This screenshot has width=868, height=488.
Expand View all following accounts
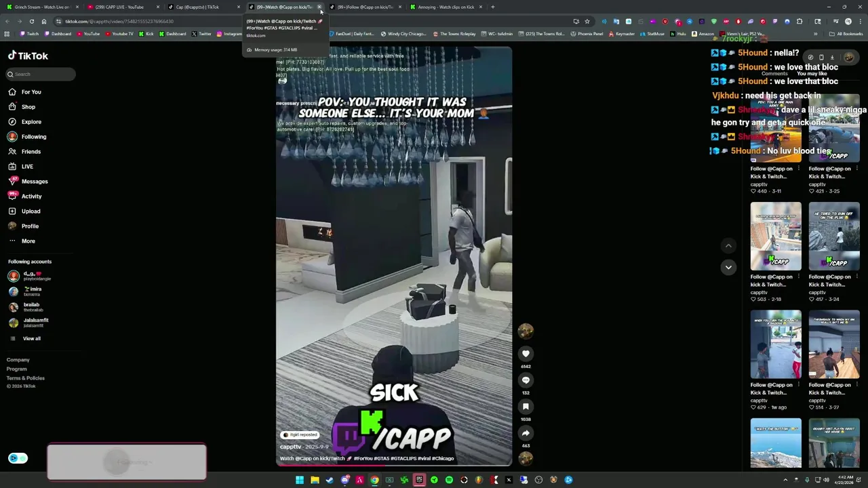coord(25,338)
